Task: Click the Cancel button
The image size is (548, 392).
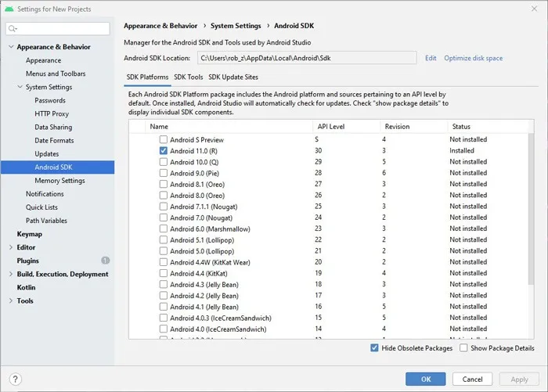Action: click(472, 379)
